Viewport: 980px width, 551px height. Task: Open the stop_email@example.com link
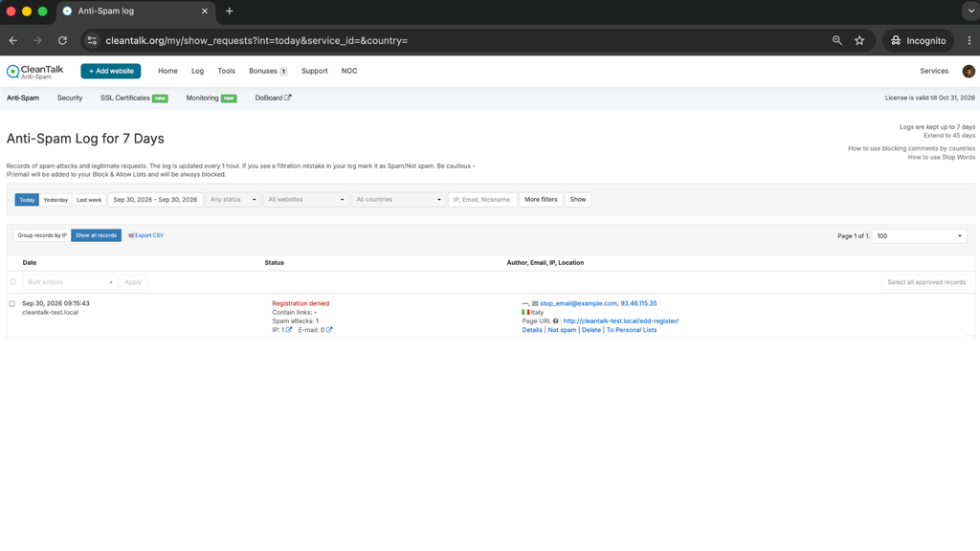(x=578, y=303)
